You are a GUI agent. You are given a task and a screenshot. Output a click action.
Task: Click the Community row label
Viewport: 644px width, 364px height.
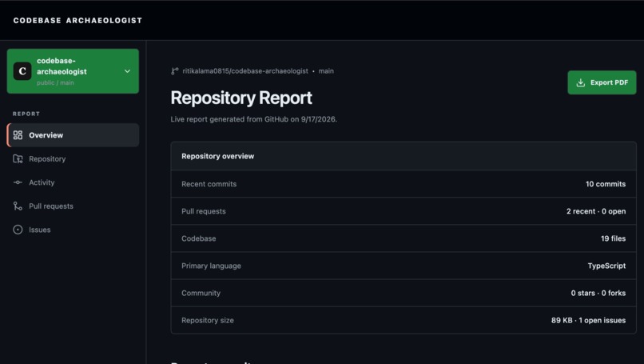click(x=201, y=293)
